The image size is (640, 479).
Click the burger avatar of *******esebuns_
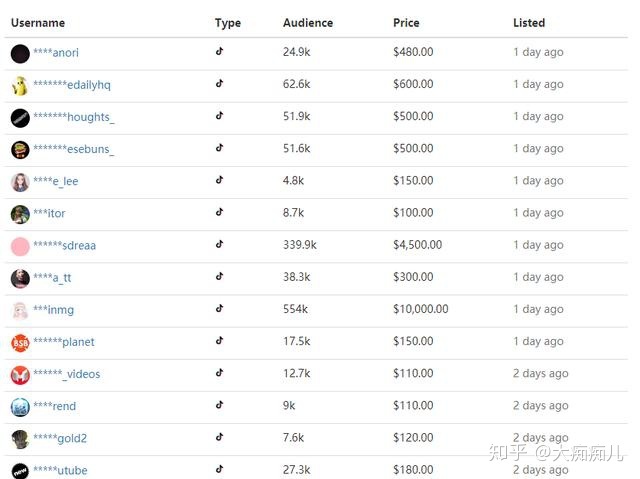coord(20,150)
